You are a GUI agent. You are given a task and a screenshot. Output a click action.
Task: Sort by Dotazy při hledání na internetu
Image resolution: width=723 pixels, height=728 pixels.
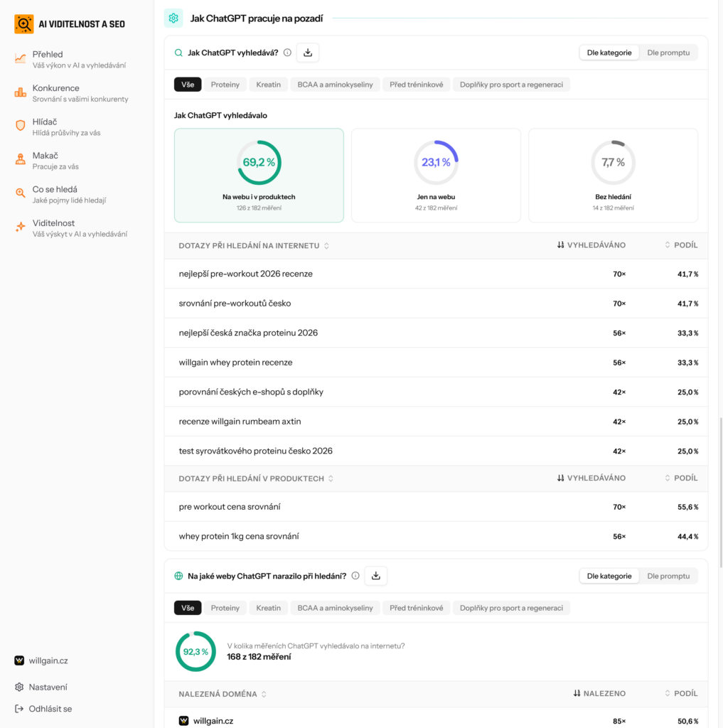254,245
